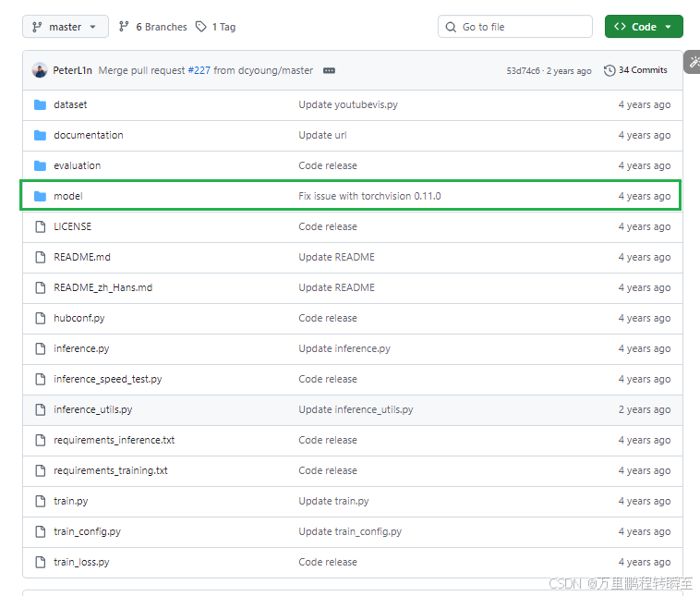Open the 'Update inference.py' commit message
Screen dimensions: 700x596
pyautogui.click(x=344, y=348)
